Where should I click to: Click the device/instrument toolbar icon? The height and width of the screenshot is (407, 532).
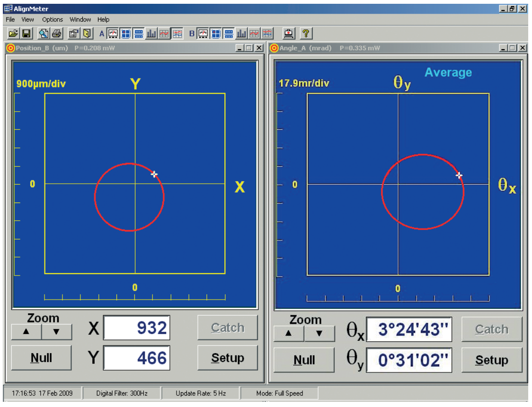[x=289, y=34]
